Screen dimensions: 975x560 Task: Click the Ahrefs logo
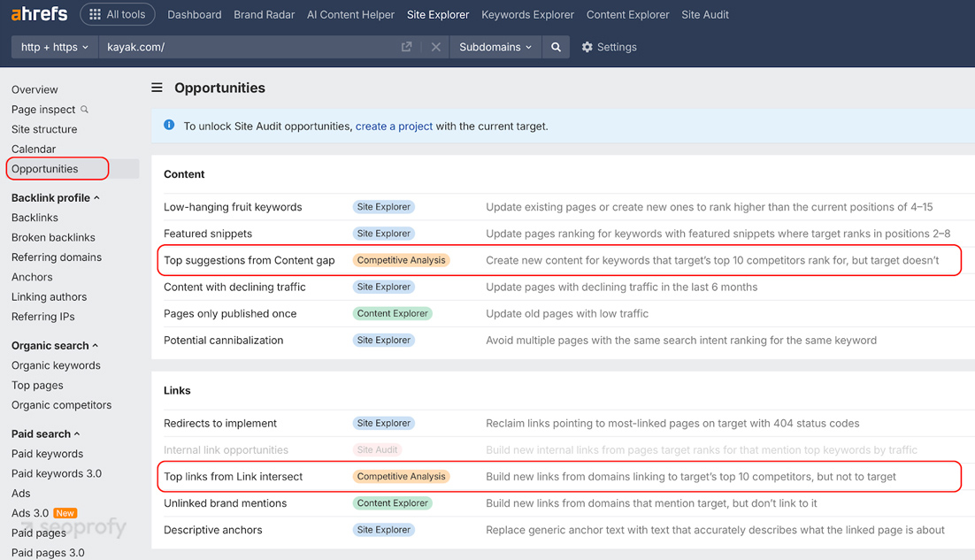point(41,14)
